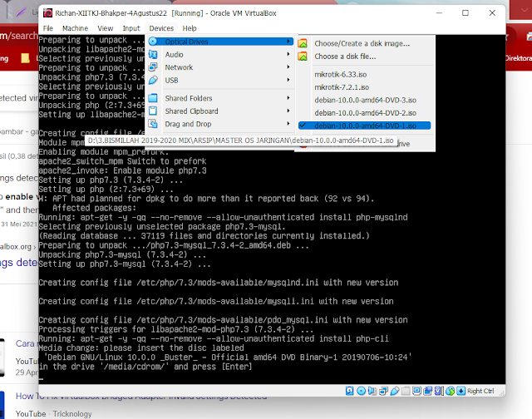Click the Choose/Create a disk image icon
The image size is (532, 419).
(x=303, y=43)
